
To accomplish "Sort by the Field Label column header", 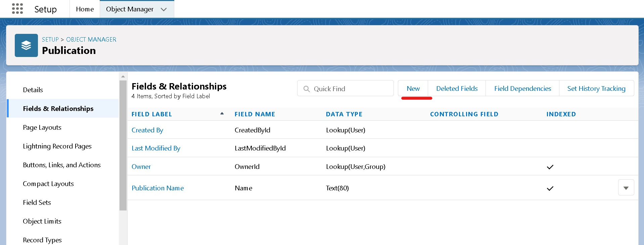I will [x=152, y=114].
